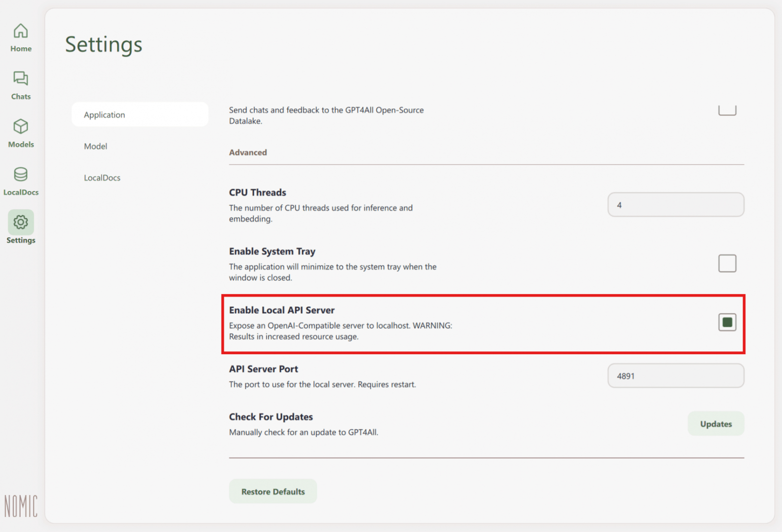
Task: Select the Settings gear icon
Action: click(x=21, y=222)
